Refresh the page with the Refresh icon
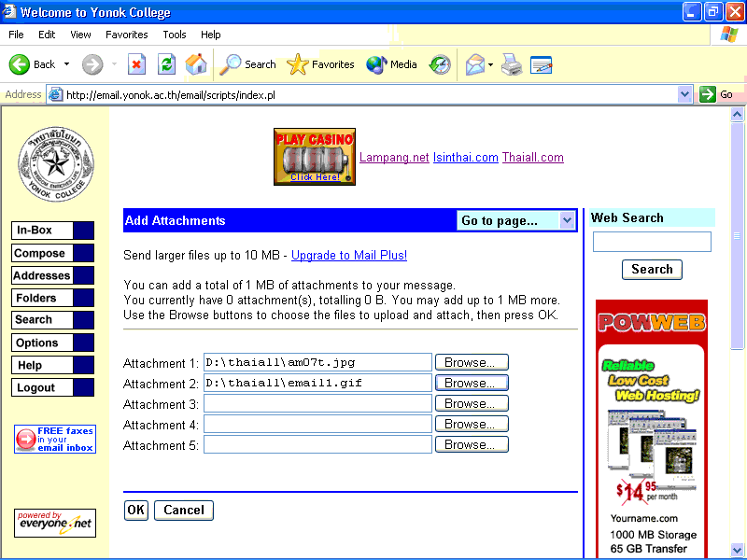The image size is (747, 560). pos(166,64)
